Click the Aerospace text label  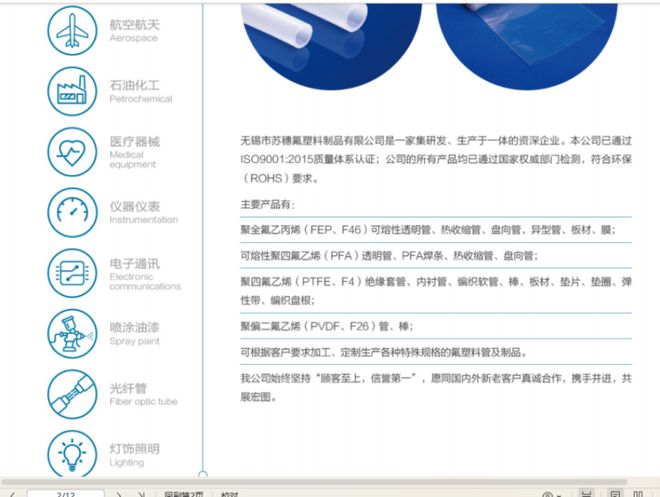coord(134,30)
